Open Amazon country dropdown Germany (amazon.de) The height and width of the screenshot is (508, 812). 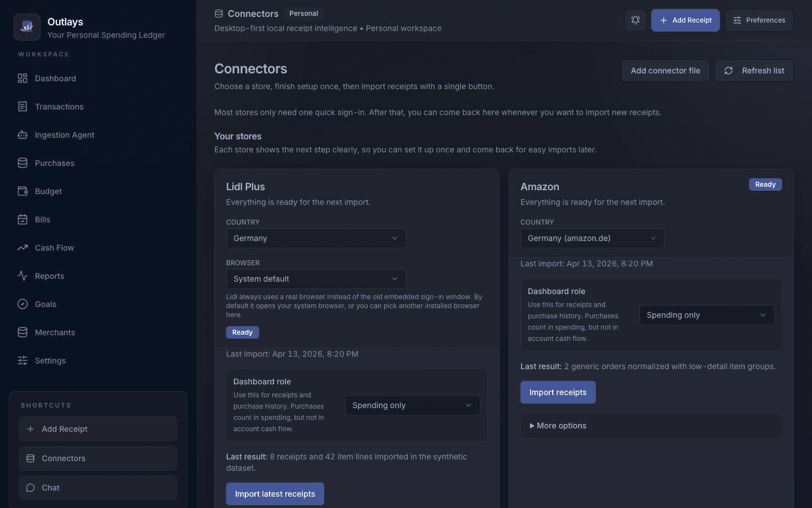(x=592, y=238)
